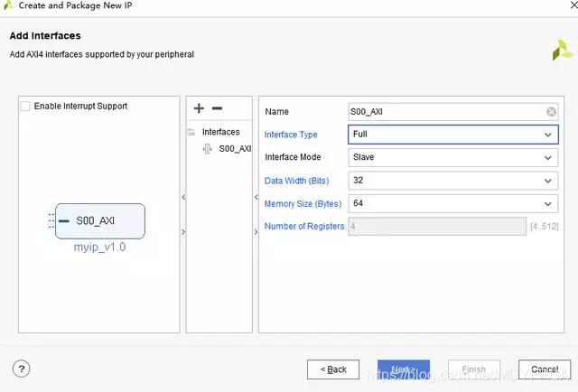Click the Interface Mode label
578x392 pixels.
coord(293,157)
